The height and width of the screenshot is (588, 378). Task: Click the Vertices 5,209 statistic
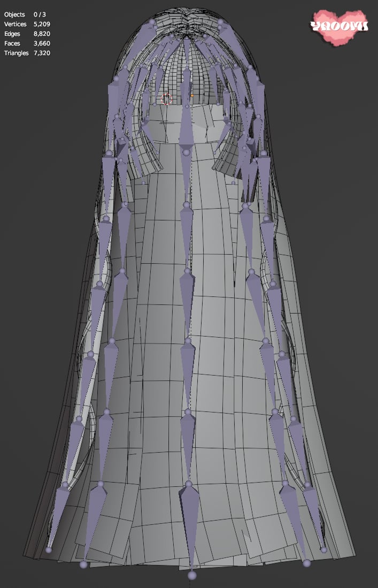[x=27, y=24]
